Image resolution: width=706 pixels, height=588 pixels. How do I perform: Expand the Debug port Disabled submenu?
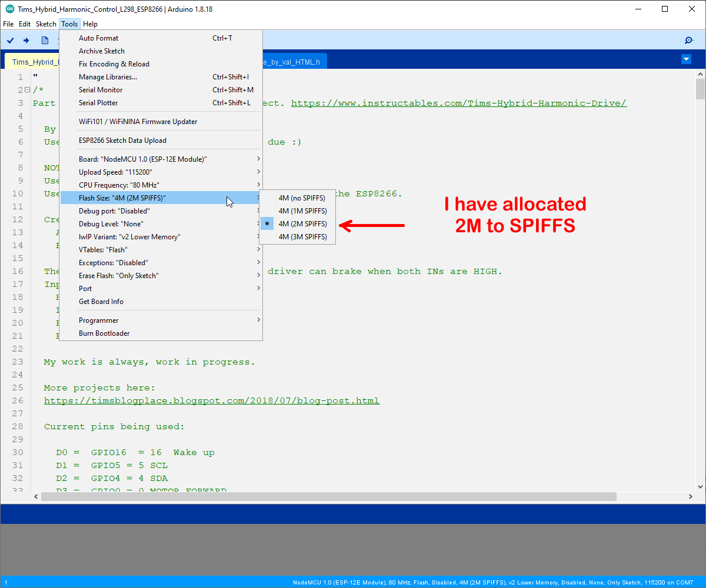[161, 211]
